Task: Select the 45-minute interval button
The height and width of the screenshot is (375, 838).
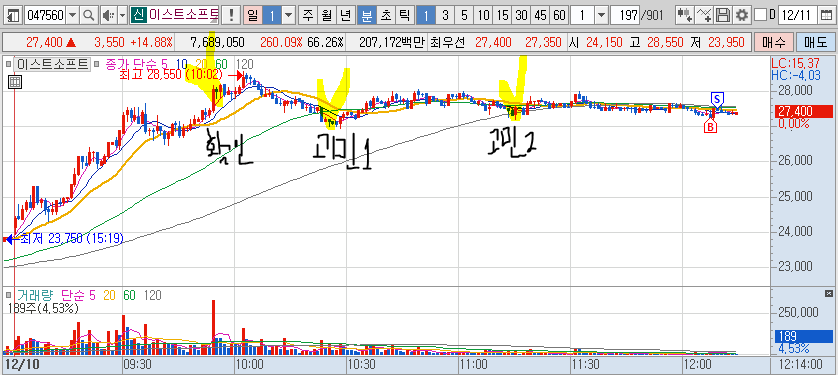Action: [540, 15]
